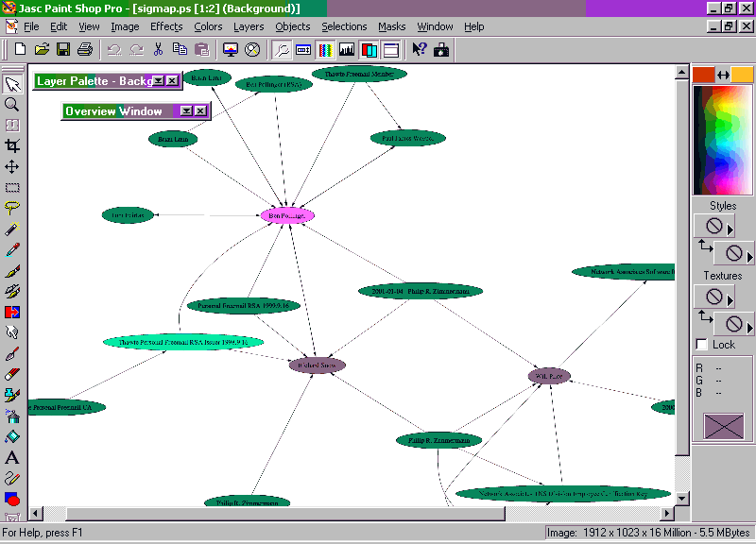Roll up the Overview Window panel
The width and height of the screenshot is (756, 544).
[186, 111]
